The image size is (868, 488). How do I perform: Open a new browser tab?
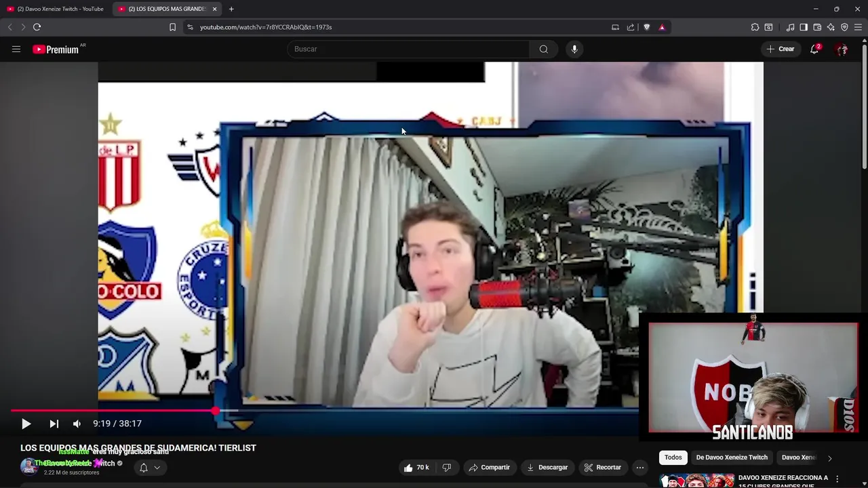[231, 9]
